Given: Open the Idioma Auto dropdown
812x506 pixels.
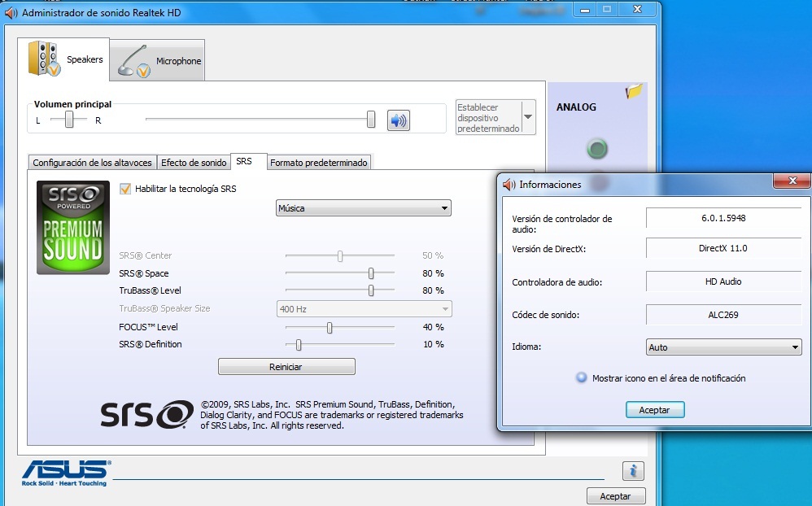Looking at the screenshot, I should click(724, 347).
